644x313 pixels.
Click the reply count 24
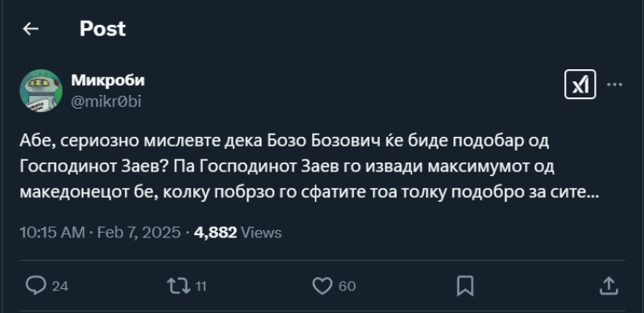click(60, 286)
